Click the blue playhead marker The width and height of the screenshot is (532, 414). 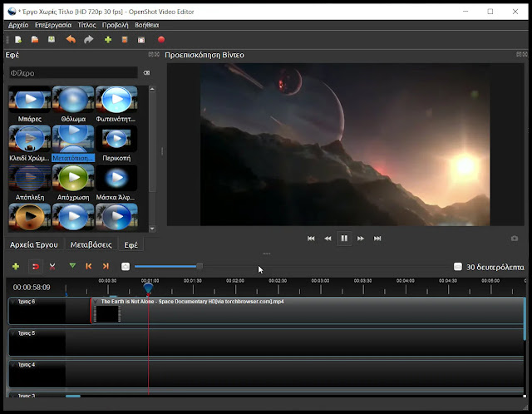(x=148, y=288)
